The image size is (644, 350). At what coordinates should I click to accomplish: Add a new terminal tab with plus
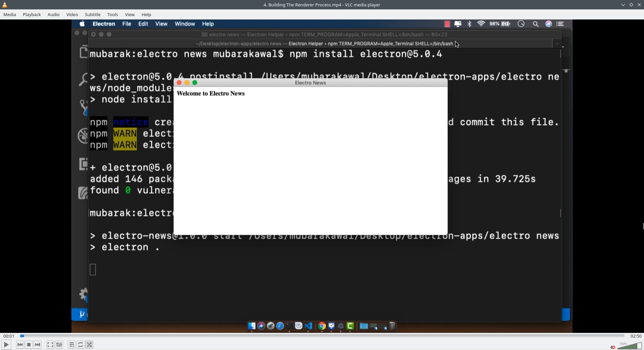coord(557,44)
